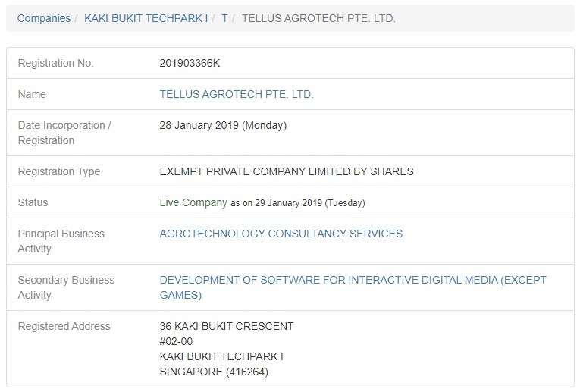Click the Registered Address row label

pos(64,327)
